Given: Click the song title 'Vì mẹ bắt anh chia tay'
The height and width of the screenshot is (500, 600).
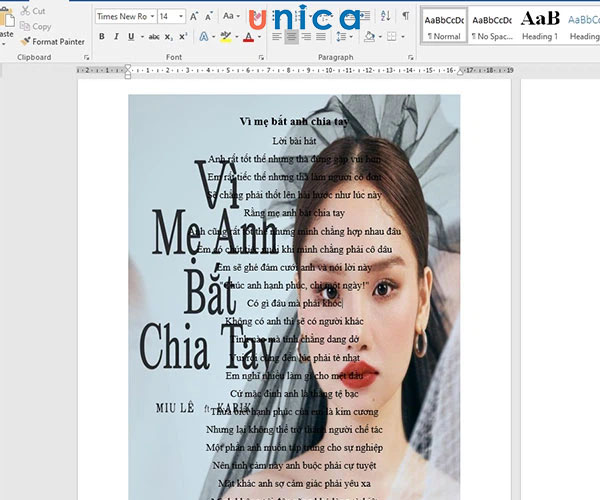Looking at the screenshot, I should pyautogui.click(x=294, y=122).
